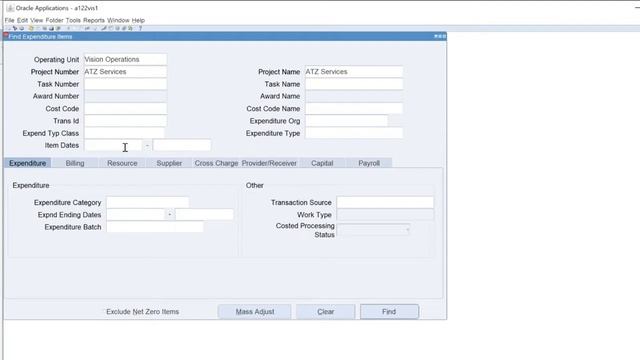Screen dimensions: 640x360
Task: Open the View menu
Action: tap(36, 20)
